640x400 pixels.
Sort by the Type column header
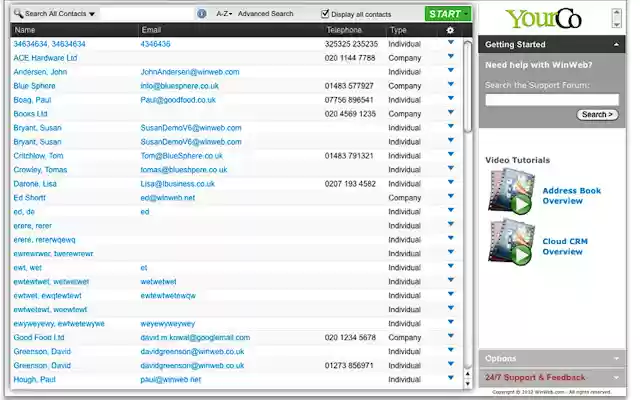click(398, 30)
